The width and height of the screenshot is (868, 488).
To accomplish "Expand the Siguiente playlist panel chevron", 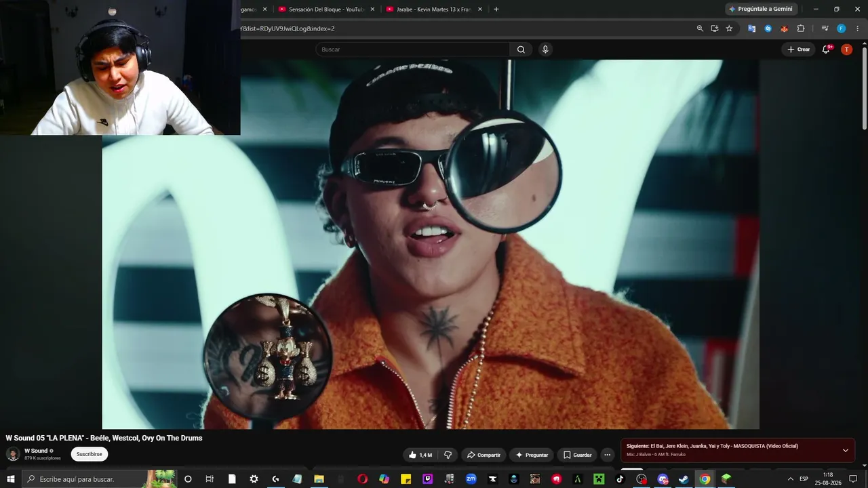I will pos(846,451).
